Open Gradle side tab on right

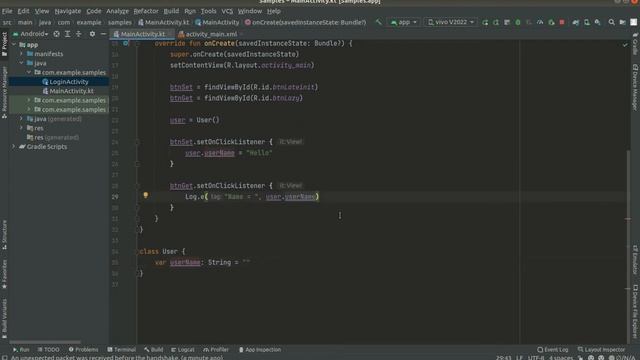[635, 44]
